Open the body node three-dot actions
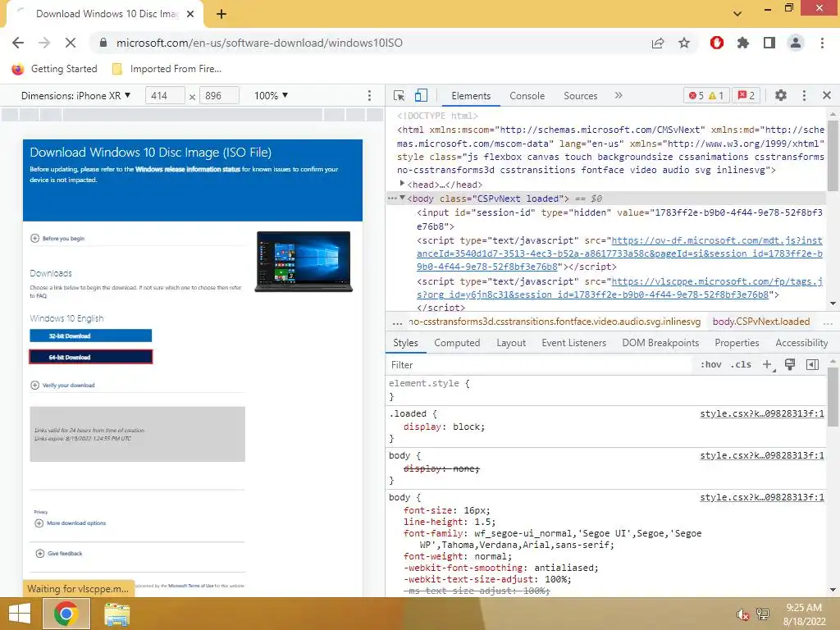The width and height of the screenshot is (840, 630). pos(392,199)
